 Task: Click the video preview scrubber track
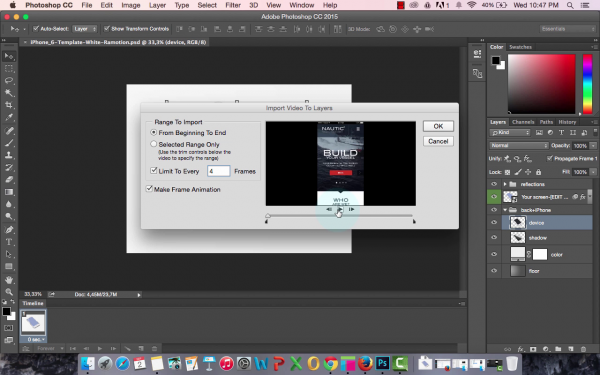(x=340, y=216)
